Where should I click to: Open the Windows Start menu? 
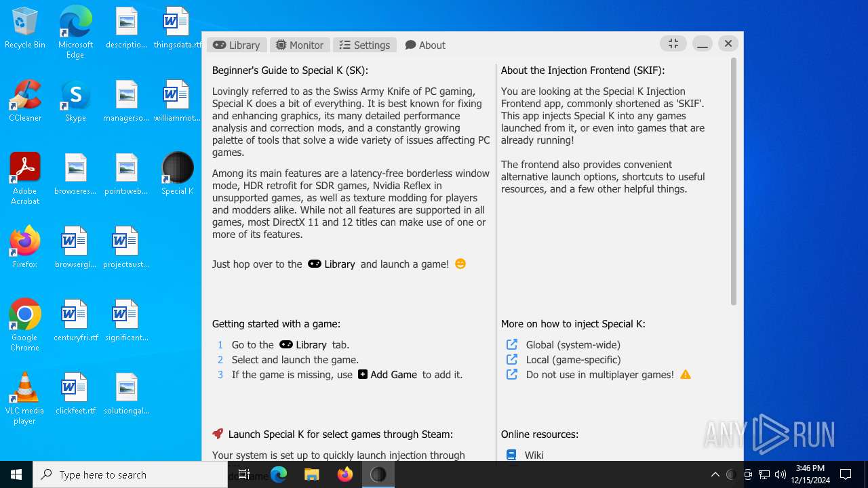click(16, 474)
